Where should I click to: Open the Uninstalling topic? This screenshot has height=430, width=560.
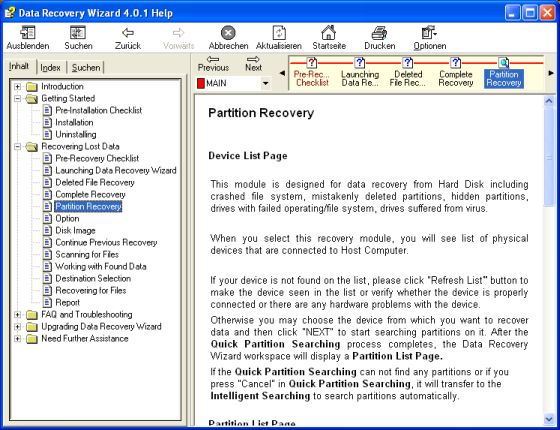pos(76,135)
